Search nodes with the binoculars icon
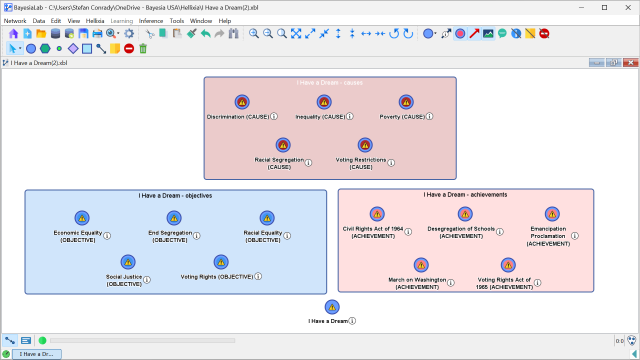640x360 pixels. (x=233, y=34)
